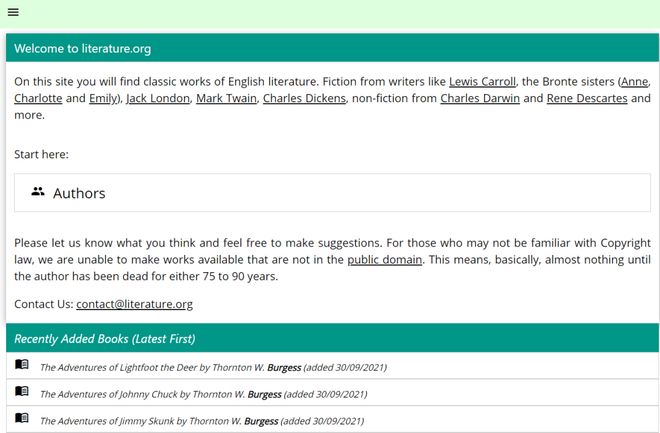Follow the Rene Descartes link
The height and width of the screenshot is (433, 660).
[587, 98]
